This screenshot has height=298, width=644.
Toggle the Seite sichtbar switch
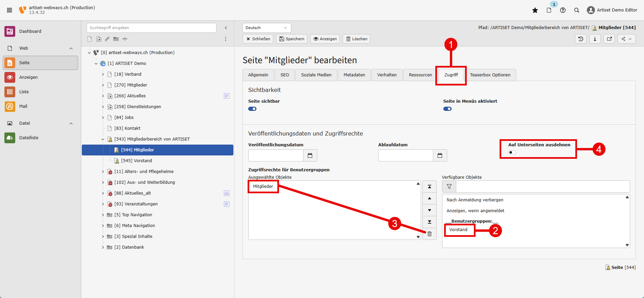pyautogui.click(x=252, y=109)
